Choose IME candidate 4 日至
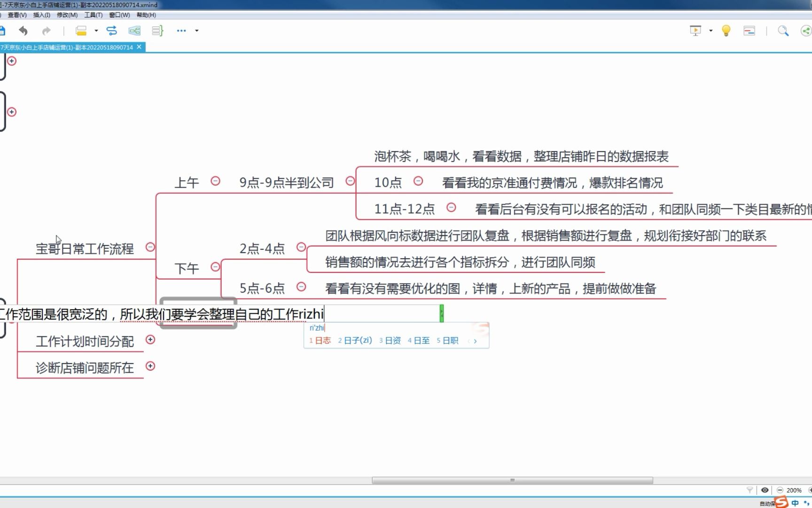The image size is (812, 508). tap(419, 341)
